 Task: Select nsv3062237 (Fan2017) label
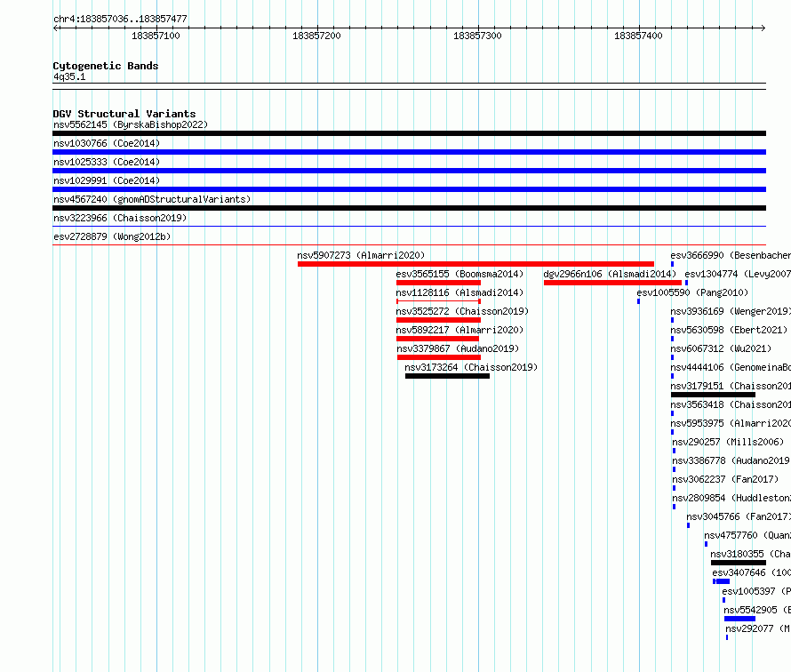tap(725, 479)
